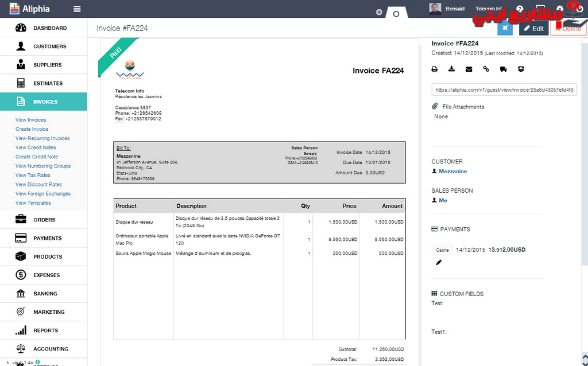
Task: Click the Aliphia logo
Action: coord(30,9)
